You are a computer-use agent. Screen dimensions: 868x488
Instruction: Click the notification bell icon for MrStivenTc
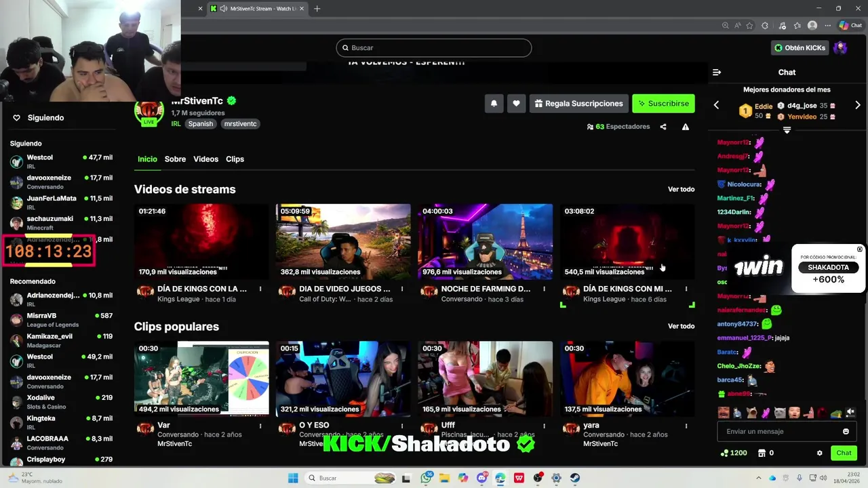click(x=494, y=104)
